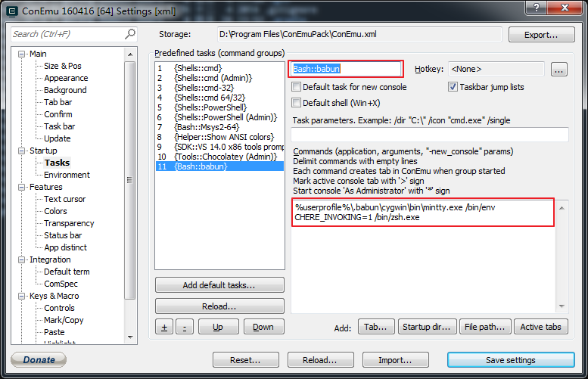Image resolution: width=588 pixels, height=379 pixels.
Task: Select task {Shells::cmd-32}
Action: (x=219, y=88)
